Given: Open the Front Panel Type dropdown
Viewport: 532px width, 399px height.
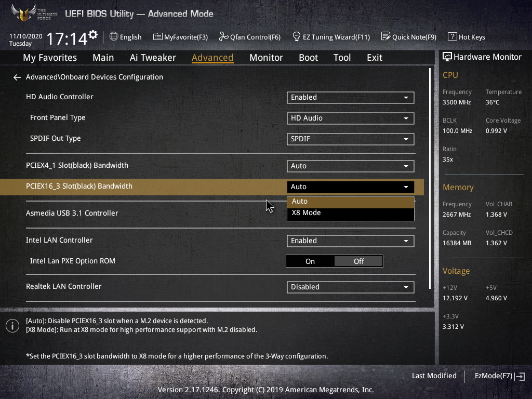Looking at the screenshot, I should [350, 118].
